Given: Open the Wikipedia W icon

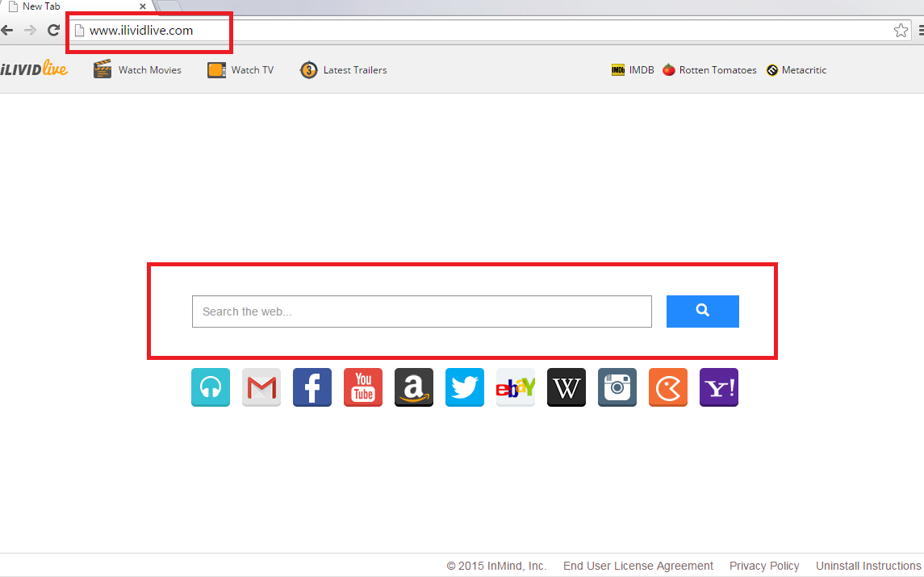Looking at the screenshot, I should tap(567, 388).
